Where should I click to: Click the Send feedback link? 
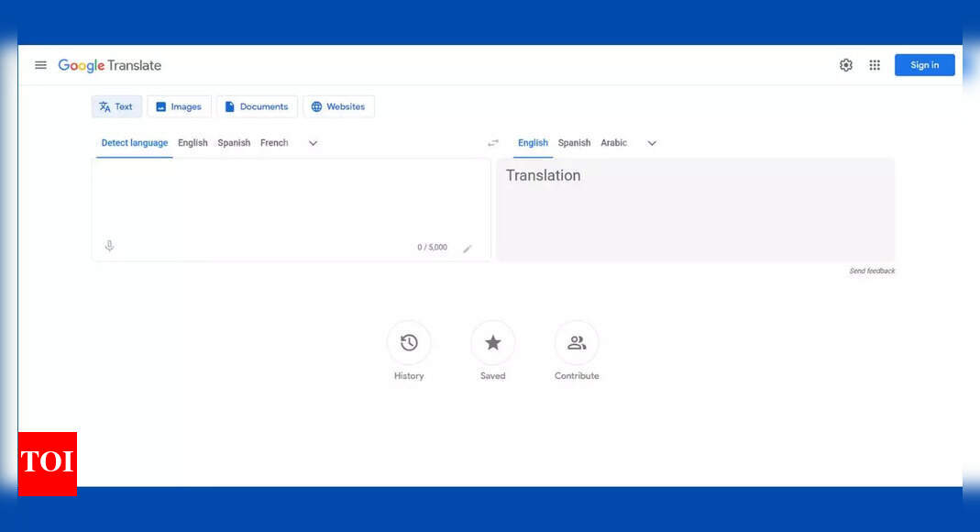click(x=872, y=272)
